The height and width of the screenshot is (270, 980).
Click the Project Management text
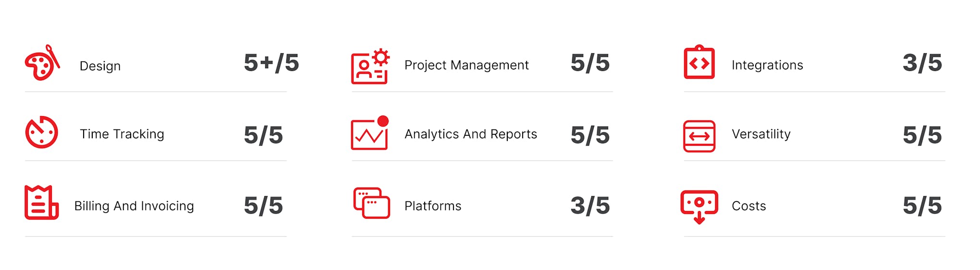click(466, 65)
